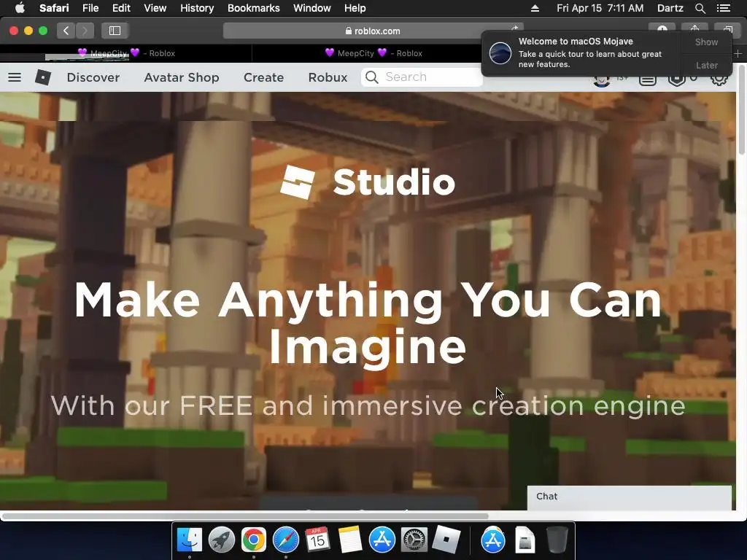The image size is (747, 560).
Task: Open the Avatar Shop link
Action: [182, 77]
